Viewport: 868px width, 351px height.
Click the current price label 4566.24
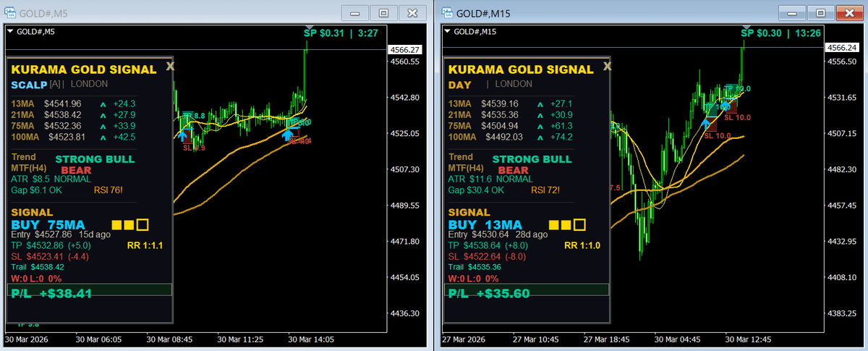coord(842,47)
